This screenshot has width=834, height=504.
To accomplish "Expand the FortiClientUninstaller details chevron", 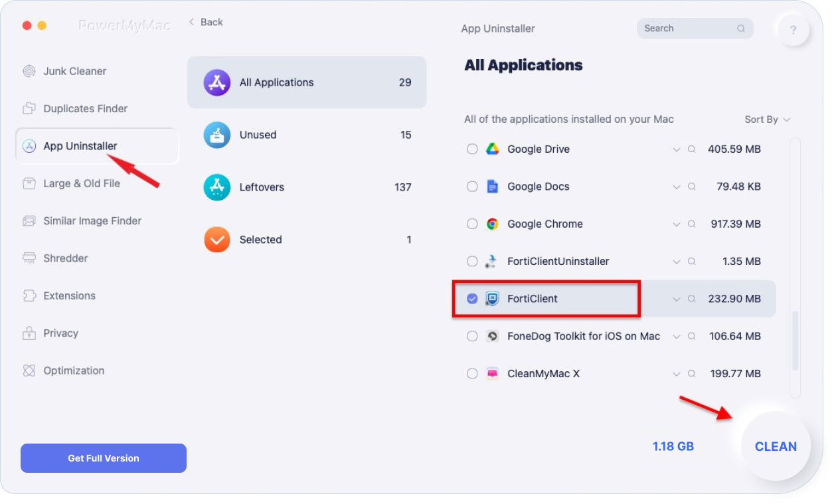I will (677, 262).
